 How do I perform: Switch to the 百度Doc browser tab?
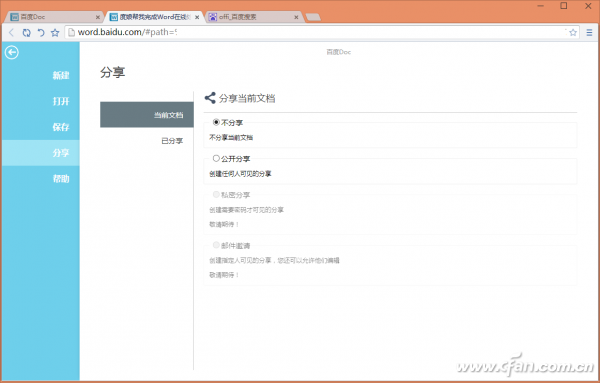(54, 17)
